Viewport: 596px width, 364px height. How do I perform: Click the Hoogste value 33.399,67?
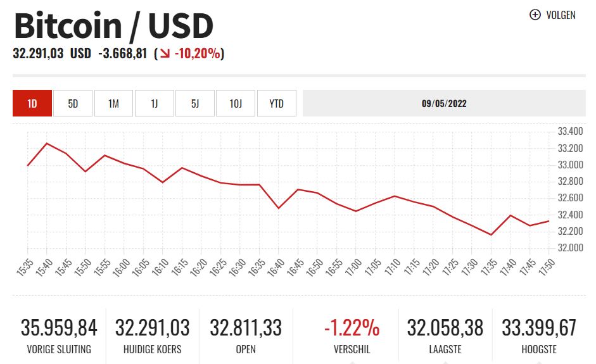(539, 328)
